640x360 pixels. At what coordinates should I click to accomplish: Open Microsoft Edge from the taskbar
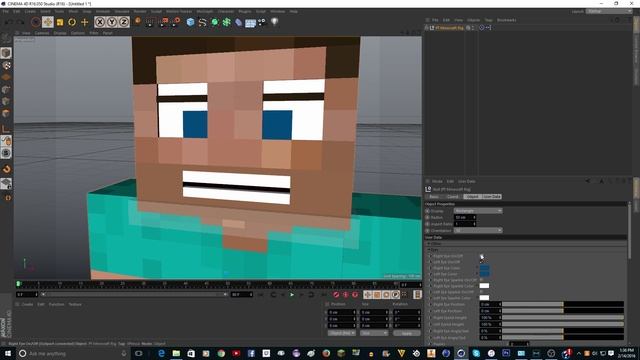point(161,353)
